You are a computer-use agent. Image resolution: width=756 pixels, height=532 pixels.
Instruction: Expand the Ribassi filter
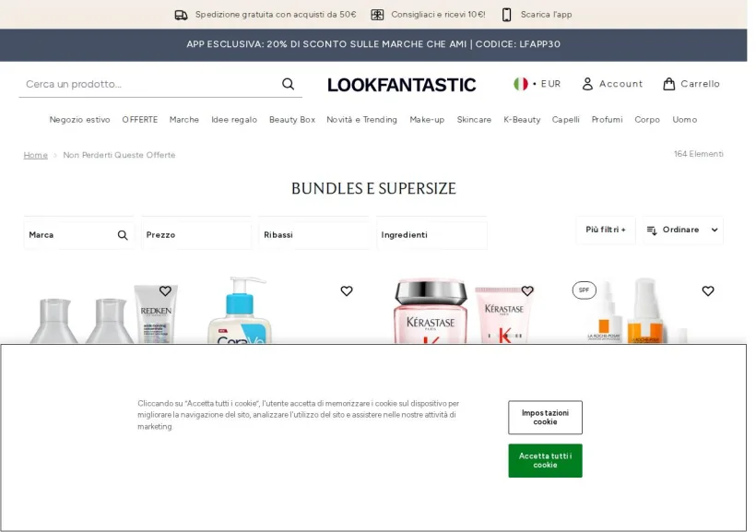313,235
